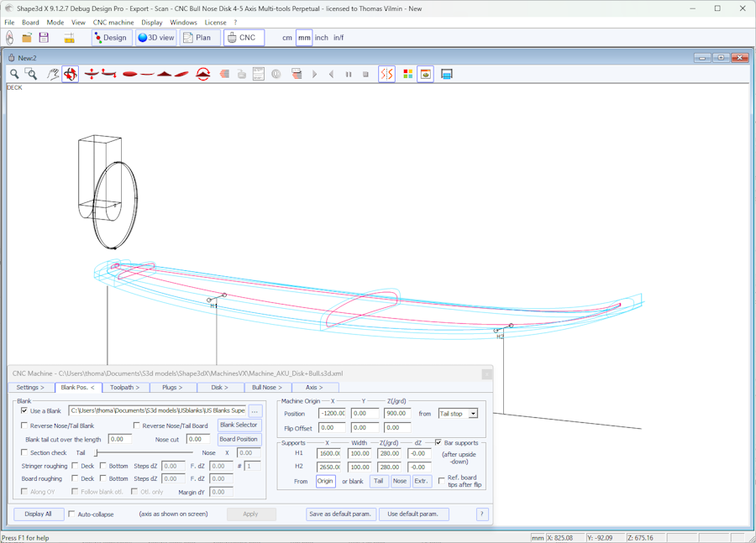756x543 pixels.
Task: Enable Reverse Nose/Tail Blank checkbox
Action: point(24,426)
